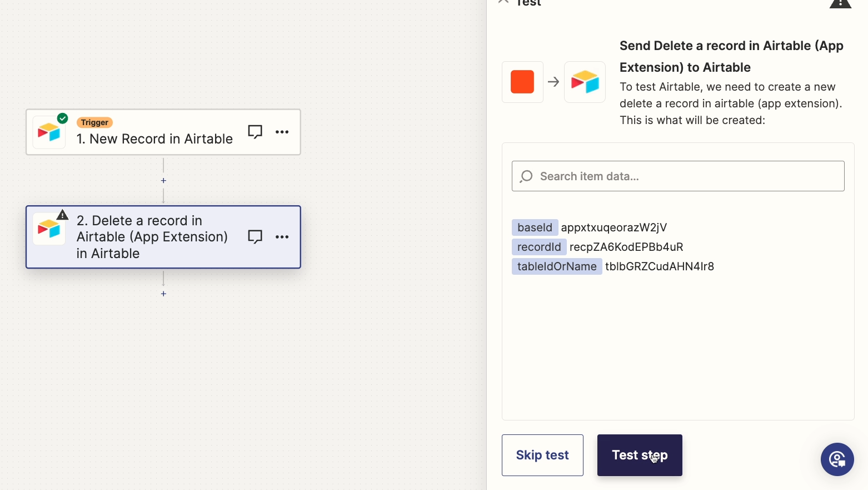Image resolution: width=868 pixels, height=490 pixels.
Task: Click the Airtable logo in the test panel
Action: (585, 82)
